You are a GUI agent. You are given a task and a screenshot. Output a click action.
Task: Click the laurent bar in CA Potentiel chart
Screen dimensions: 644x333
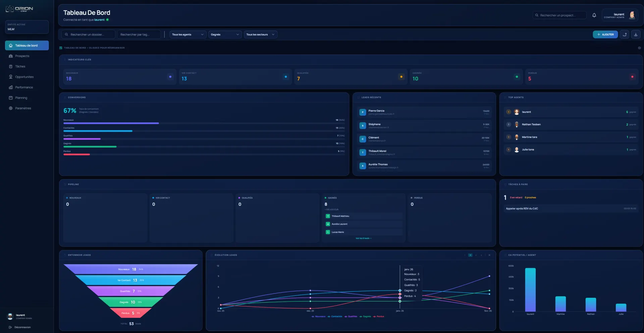tap(530, 290)
